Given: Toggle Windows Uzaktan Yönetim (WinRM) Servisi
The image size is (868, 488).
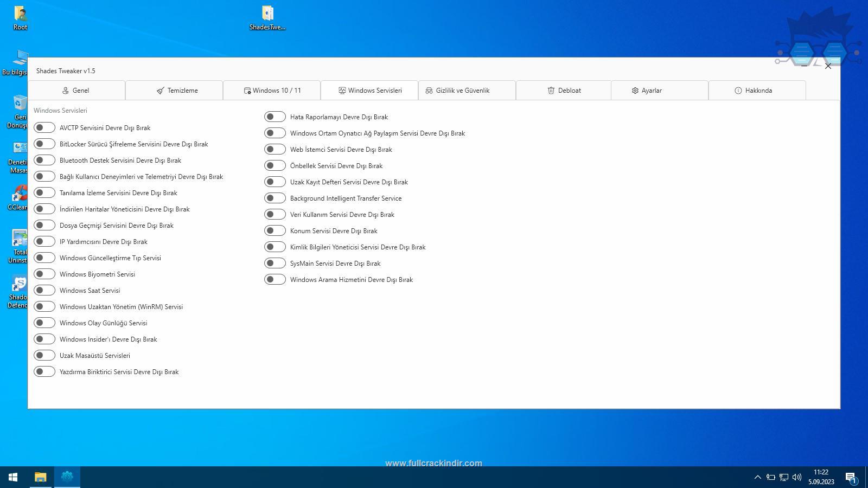Looking at the screenshot, I should pyautogui.click(x=44, y=306).
